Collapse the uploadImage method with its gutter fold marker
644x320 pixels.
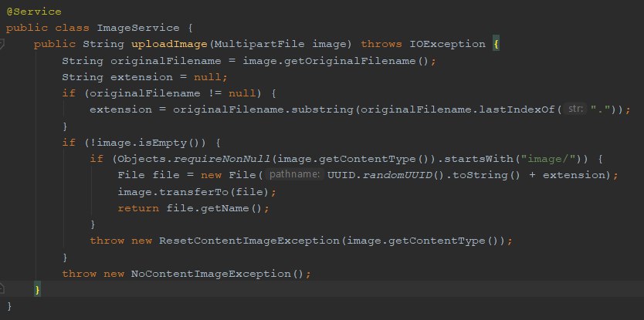2,43
